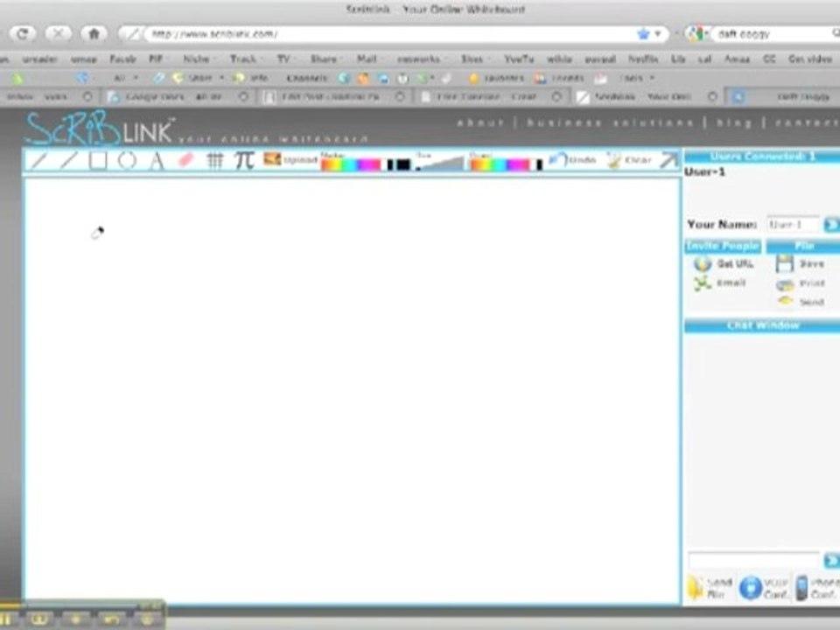Click the arrow icon at toolbar end
Viewport: 840px width, 630px height.
668,159
